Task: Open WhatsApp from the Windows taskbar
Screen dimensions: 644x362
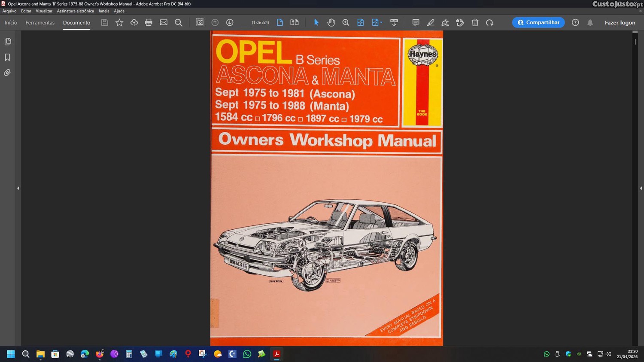Action: (x=247, y=354)
